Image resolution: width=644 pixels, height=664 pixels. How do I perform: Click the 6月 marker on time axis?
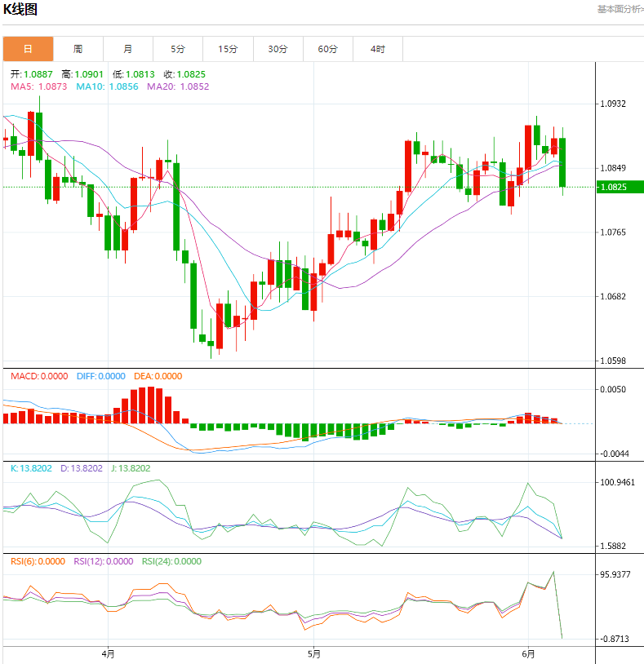click(528, 654)
